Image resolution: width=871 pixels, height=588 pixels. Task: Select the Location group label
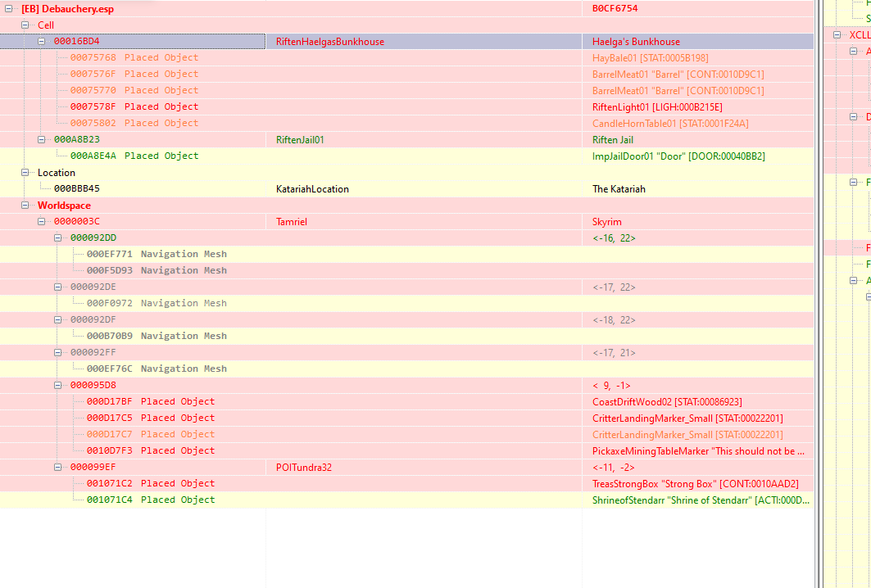pos(56,173)
